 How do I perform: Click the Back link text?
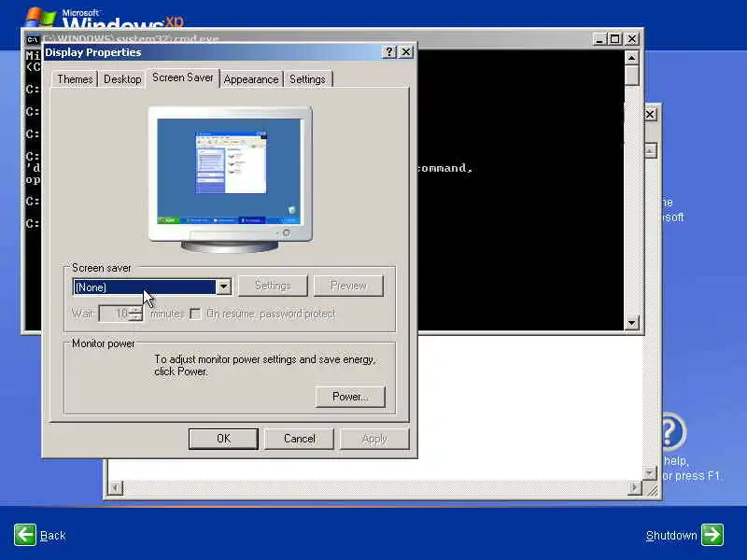click(53, 536)
